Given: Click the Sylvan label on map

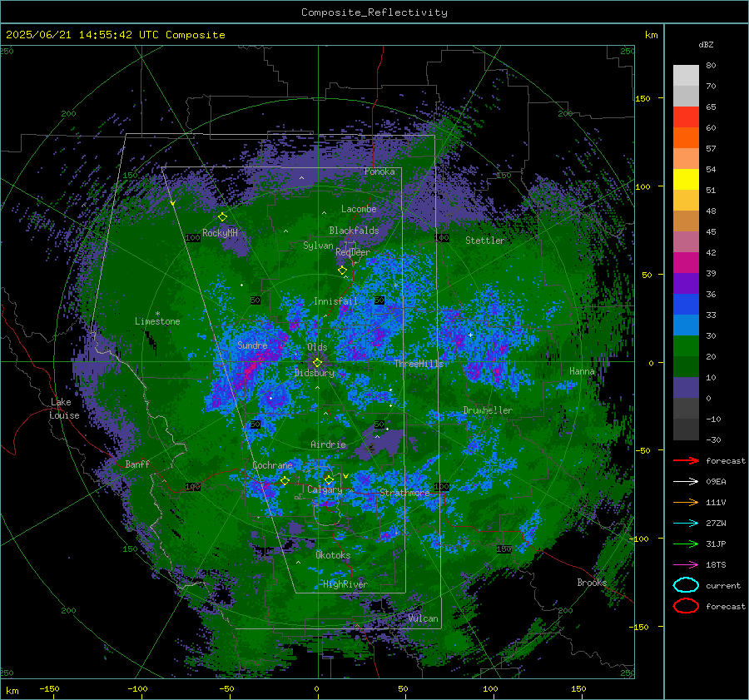Looking at the screenshot, I should point(318,246).
